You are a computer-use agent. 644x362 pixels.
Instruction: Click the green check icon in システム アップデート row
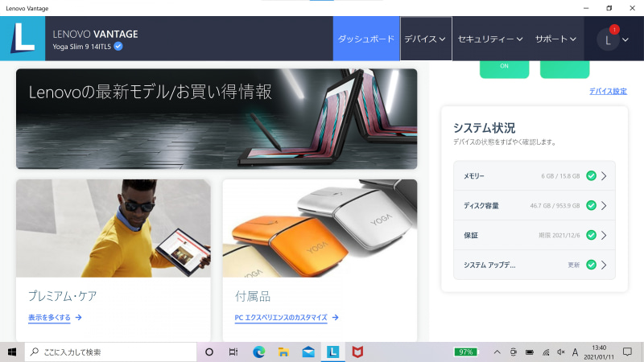click(x=591, y=265)
